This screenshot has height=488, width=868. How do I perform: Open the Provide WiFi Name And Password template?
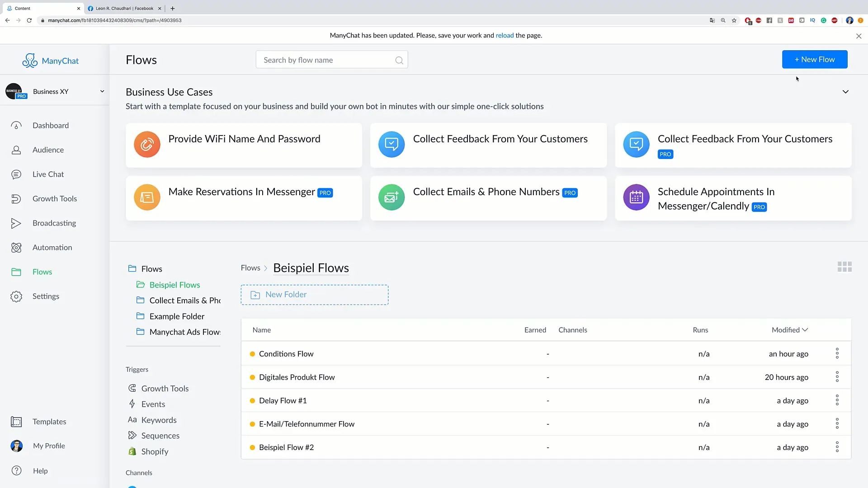pyautogui.click(x=244, y=145)
